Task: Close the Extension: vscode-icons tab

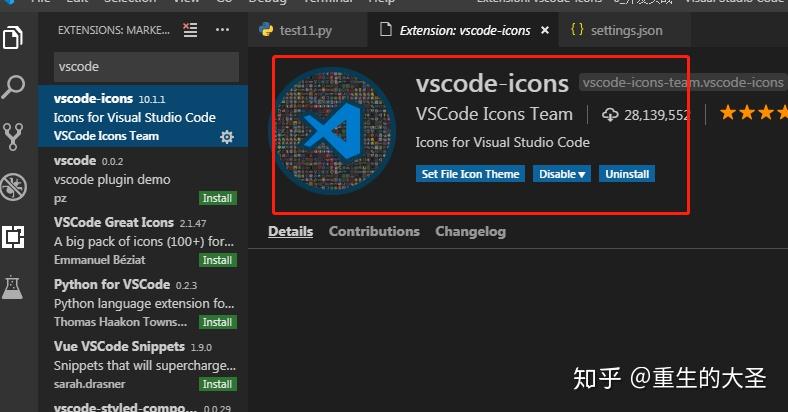Action: tap(545, 31)
